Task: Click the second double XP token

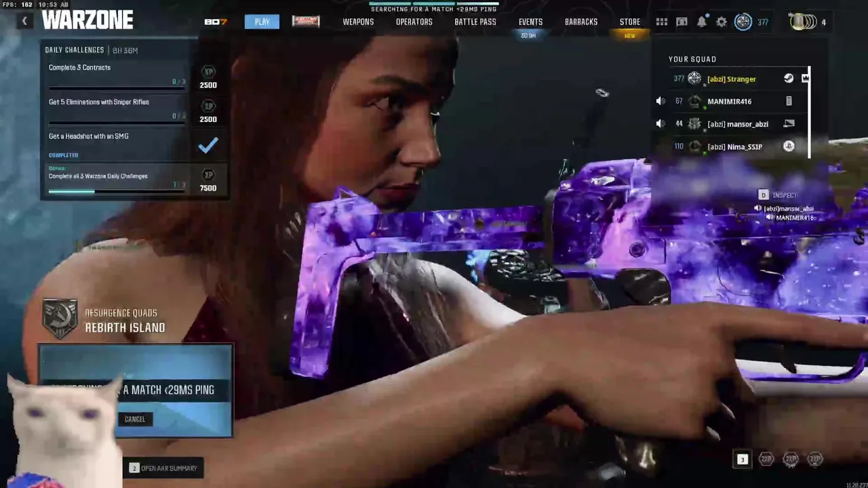Action: pyautogui.click(x=791, y=460)
